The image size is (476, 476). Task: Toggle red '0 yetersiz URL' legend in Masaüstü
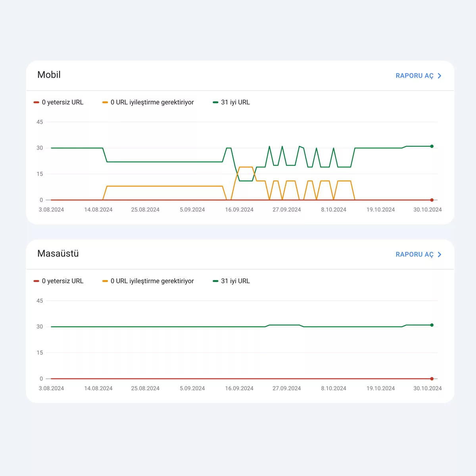coord(59,281)
